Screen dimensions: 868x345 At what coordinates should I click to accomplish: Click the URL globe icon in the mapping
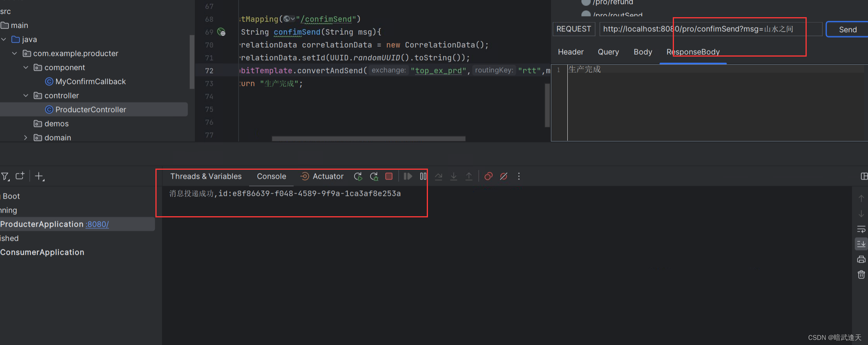point(287,19)
